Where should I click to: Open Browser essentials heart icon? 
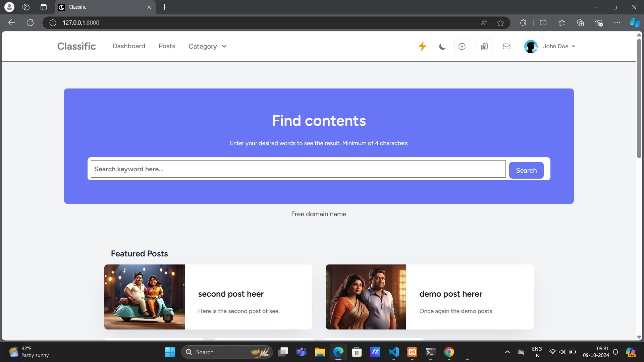point(599,23)
